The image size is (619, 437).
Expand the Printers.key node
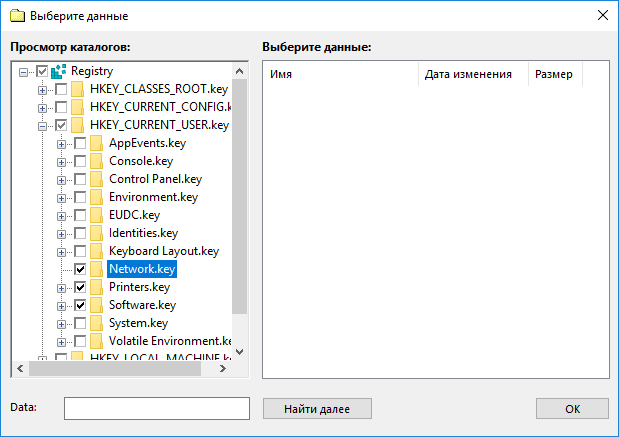(61, 288)
